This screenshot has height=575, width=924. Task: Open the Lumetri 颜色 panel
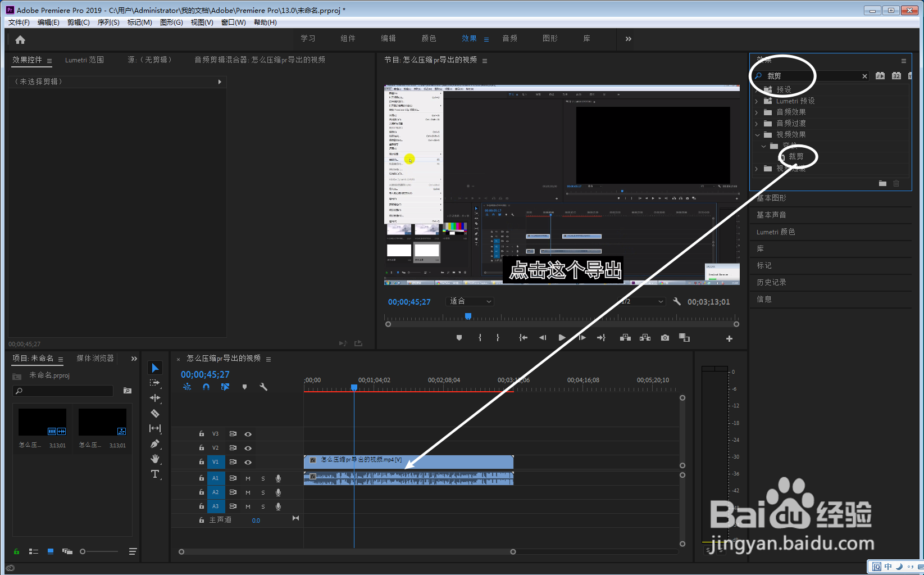(x=776, y=232)
